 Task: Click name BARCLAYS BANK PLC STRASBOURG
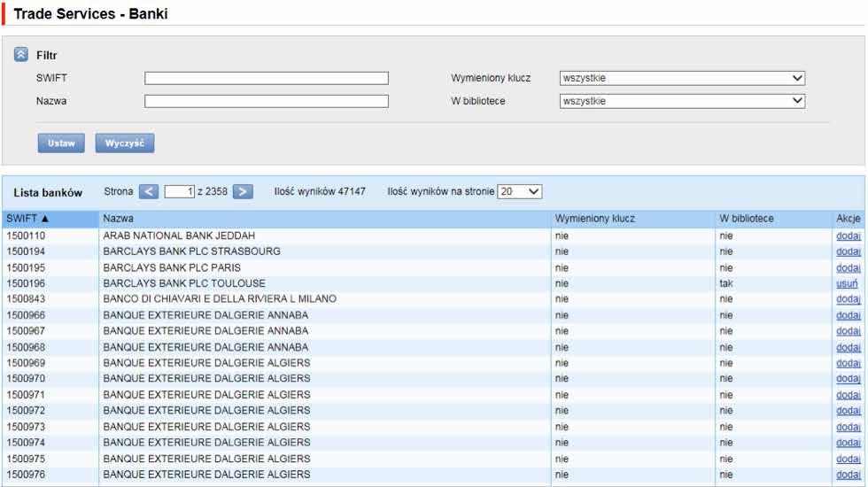click(x=191, y=251)
